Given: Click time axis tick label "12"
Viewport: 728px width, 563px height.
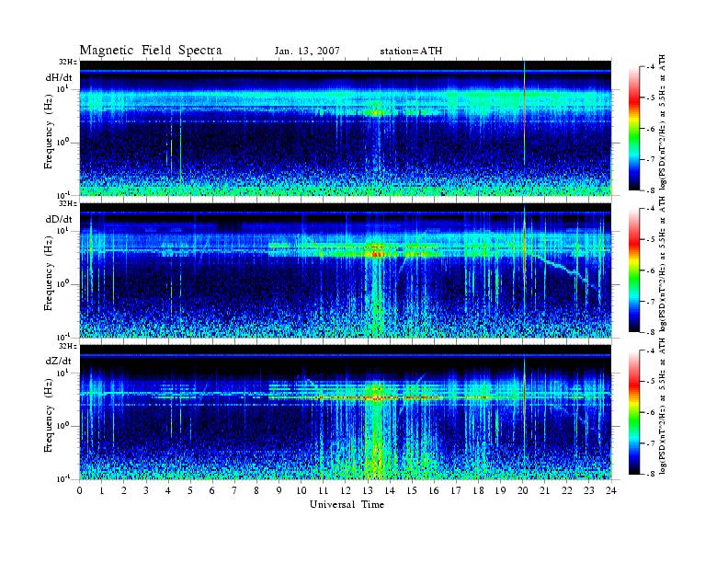Looking at the screenshot, I should (x=346, y=490).
